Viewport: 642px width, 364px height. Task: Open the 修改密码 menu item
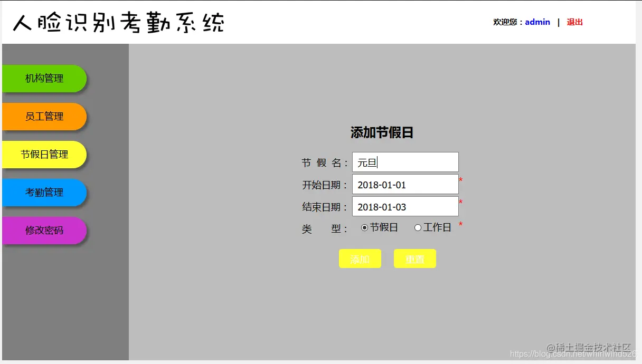[x=44, y=231]
